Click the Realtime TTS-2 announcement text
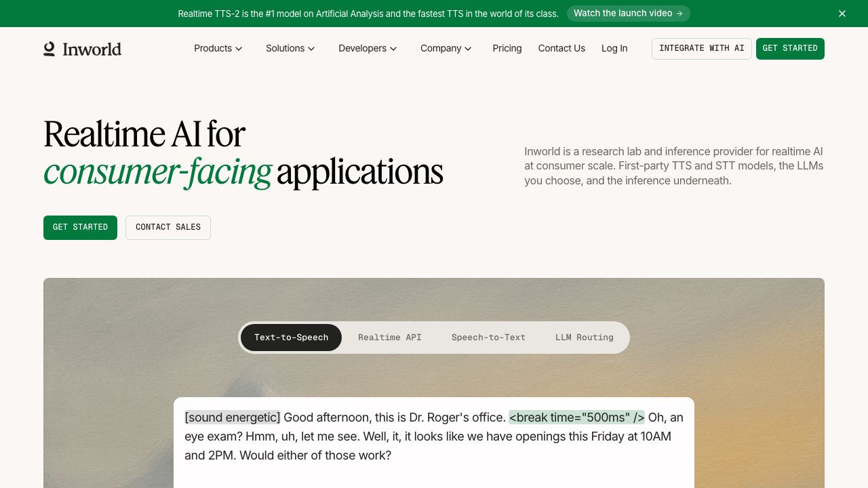The image size is (868, 488). point(368,14)
